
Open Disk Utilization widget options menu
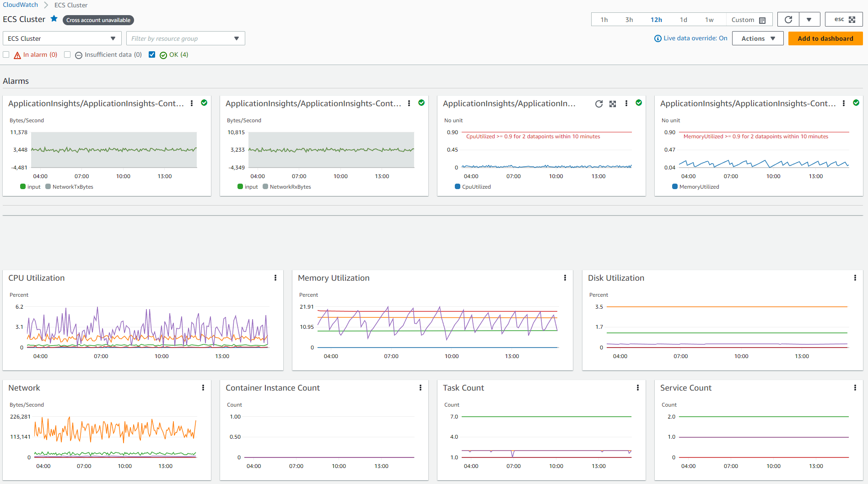tap(855, 278)
